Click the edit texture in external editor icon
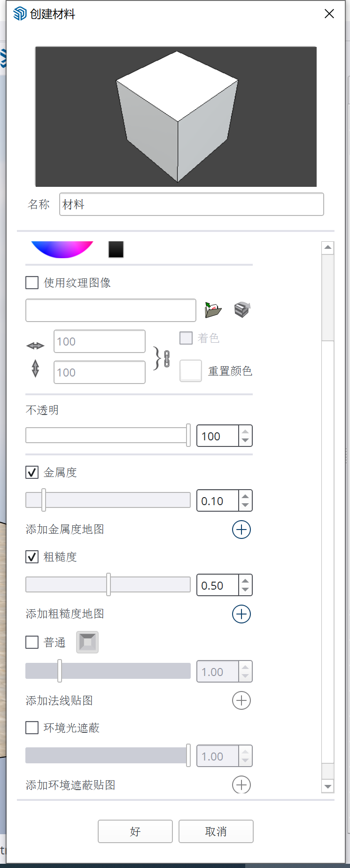This screenshot has width=350, height=868. click(242, 310)
